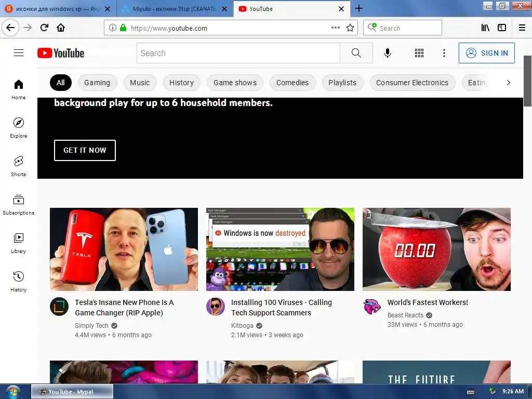
Task: Focus the browser toolbar Search field
Action: point(403,28)
